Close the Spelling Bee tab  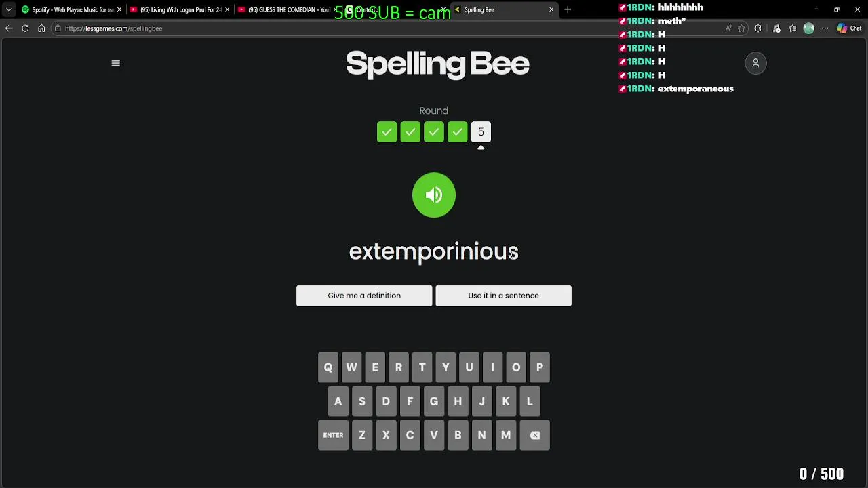tap(551, 9)
